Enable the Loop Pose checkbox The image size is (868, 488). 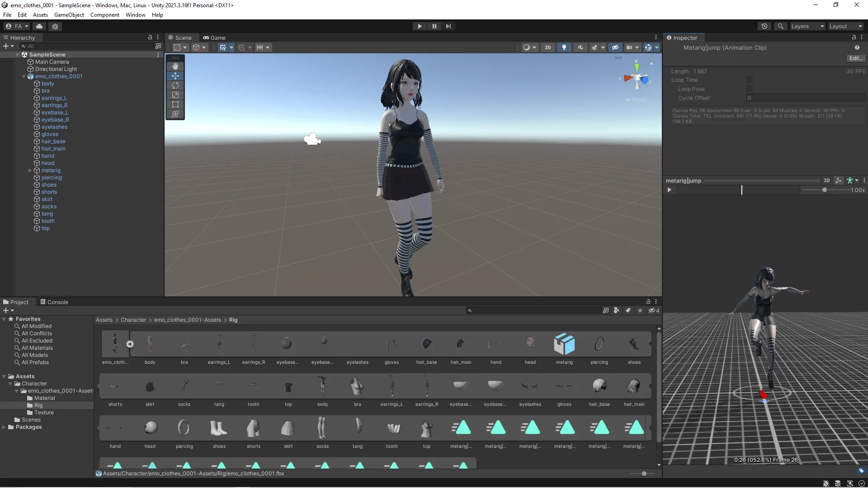pos(749,89)
